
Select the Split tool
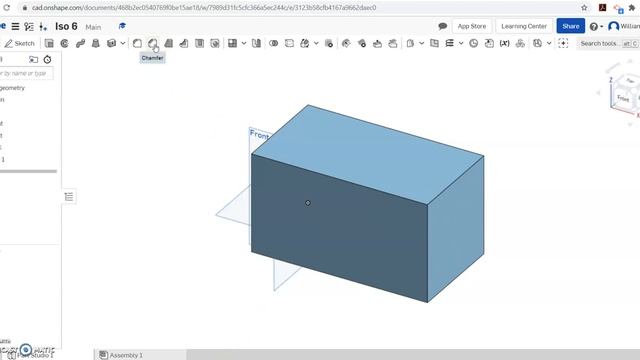[x=289, y=43]
